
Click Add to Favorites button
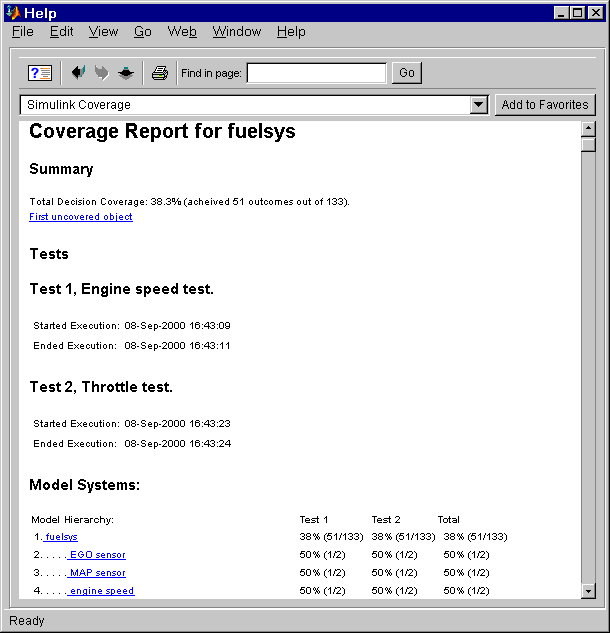pyautogui.click(x=545, y=105)
